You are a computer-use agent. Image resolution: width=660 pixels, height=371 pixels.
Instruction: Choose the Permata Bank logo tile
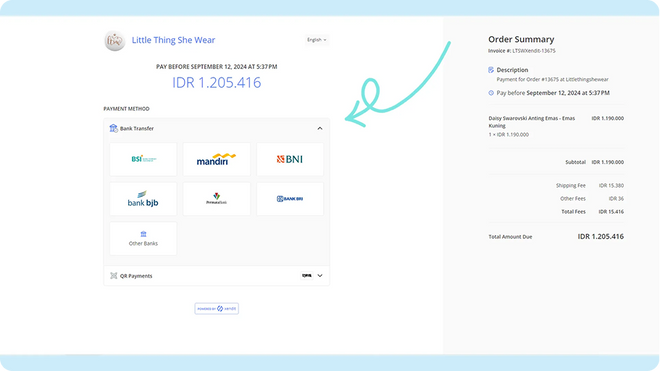point(216,199)
